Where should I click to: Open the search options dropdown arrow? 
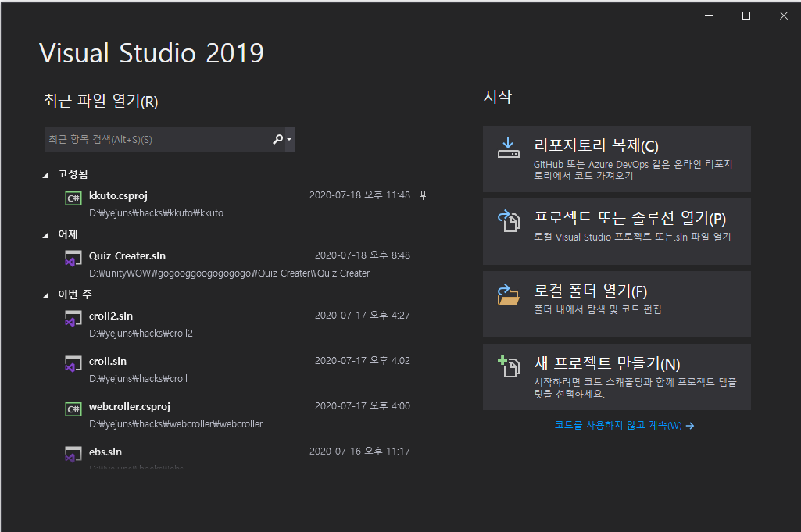[289, 139]
